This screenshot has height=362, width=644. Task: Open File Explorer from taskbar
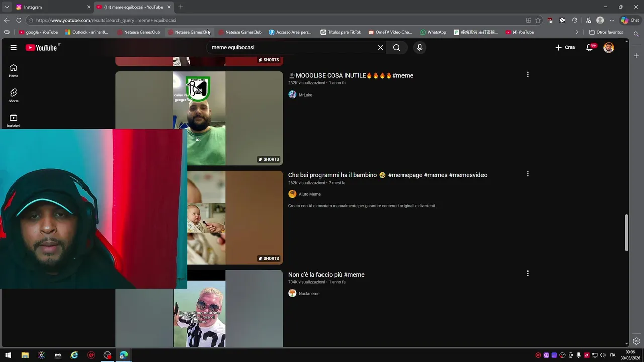pos(25,355)
